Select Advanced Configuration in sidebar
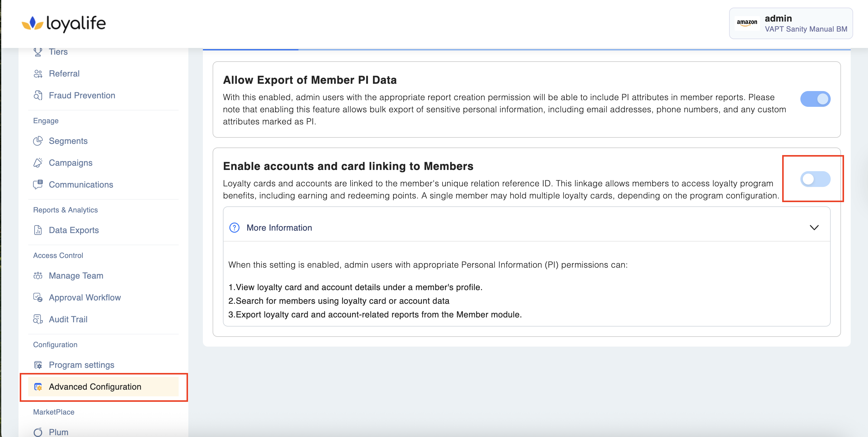Viewport: 868px width, 437px height. pos(95,387)
